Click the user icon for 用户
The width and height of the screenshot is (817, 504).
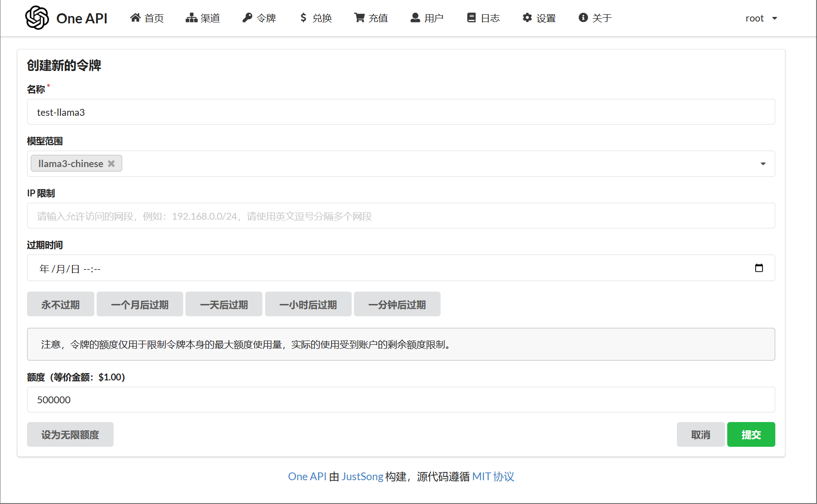point(415,18)
